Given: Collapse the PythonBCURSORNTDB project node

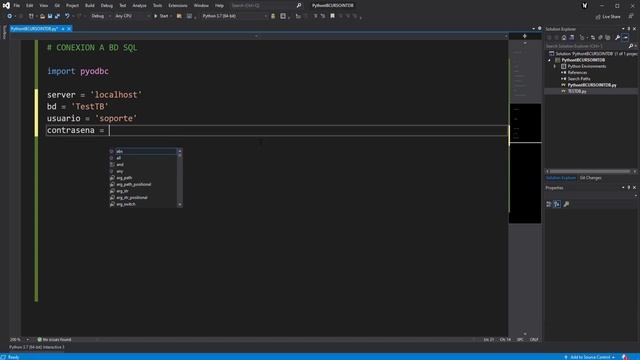Looking at the screenshot, I should point(549,60).
